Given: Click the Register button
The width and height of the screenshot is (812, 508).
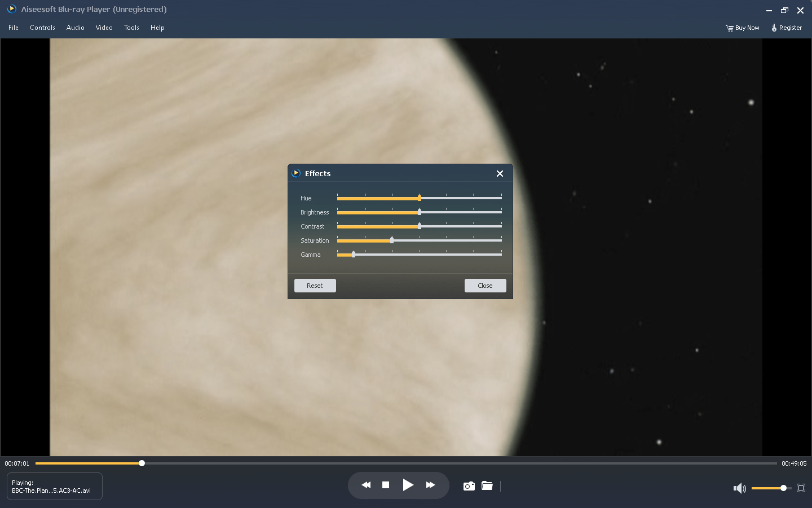Looking at the screenshot, I should 786,28.
